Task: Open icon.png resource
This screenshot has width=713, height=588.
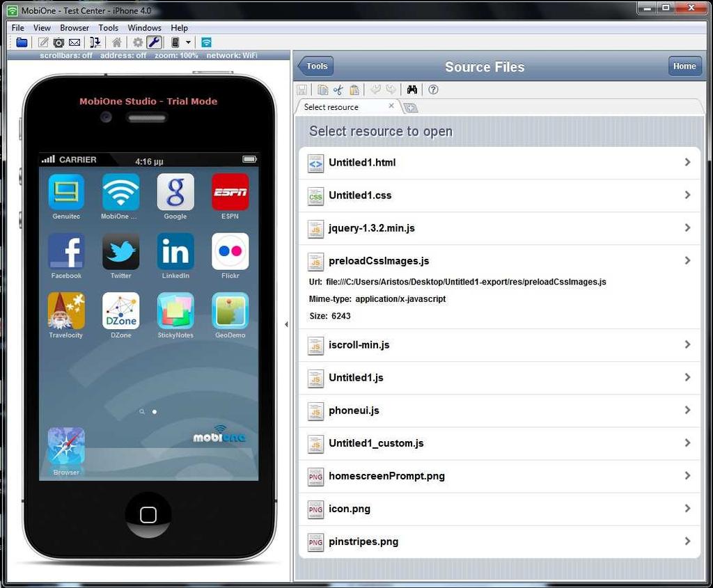Action: pos(499,509)
